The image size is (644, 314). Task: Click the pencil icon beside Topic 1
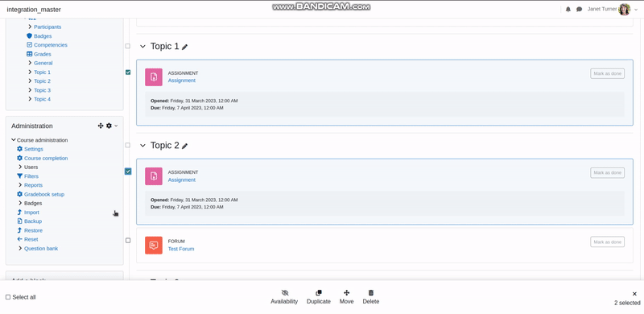(x=185, y=47)
